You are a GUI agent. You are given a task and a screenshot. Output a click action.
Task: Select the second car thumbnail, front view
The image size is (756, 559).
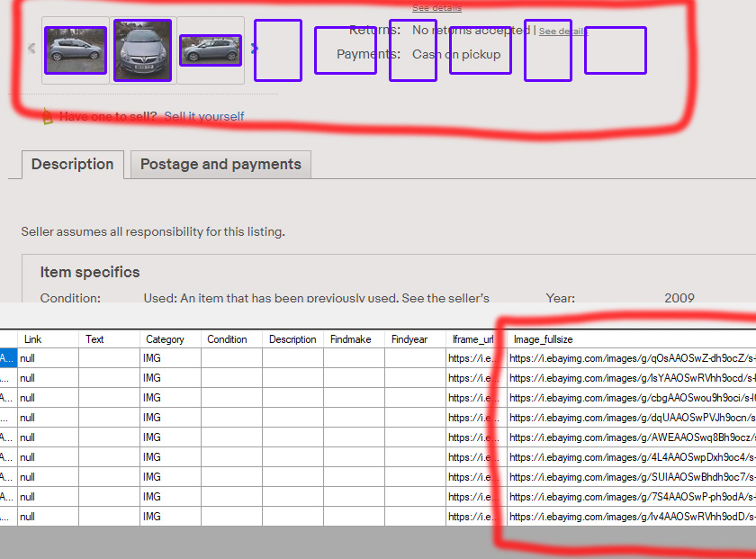click(x=142, y=50)
